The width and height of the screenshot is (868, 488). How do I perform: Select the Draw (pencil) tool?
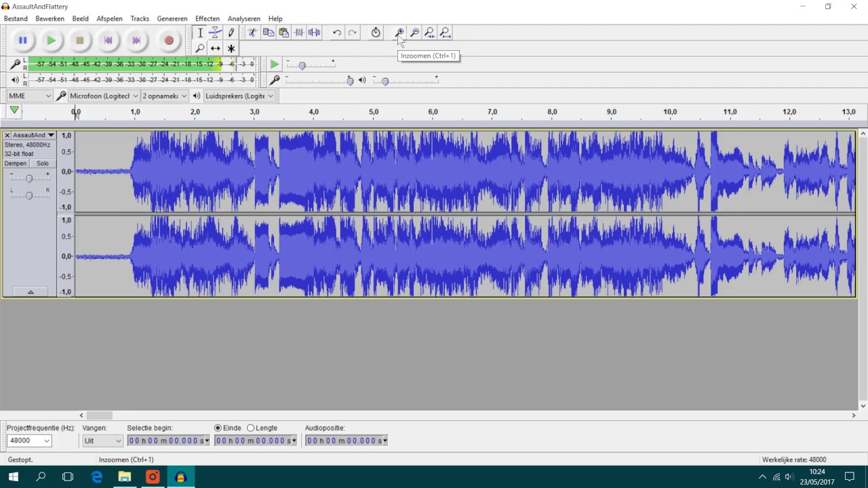[231, 33]
